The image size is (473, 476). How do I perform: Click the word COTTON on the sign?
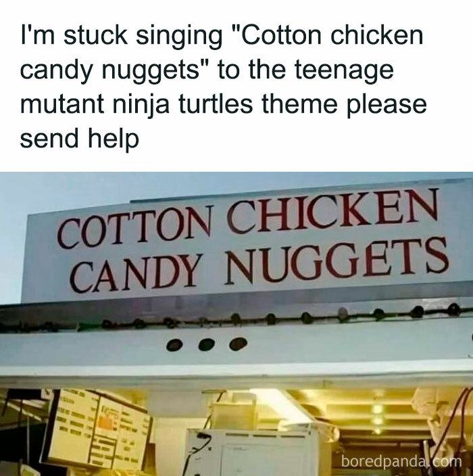134,226
